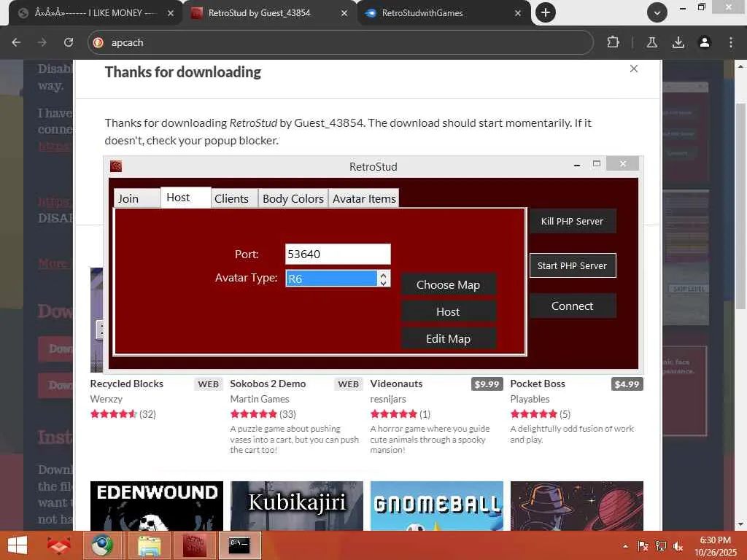
Task: Click the Choose Map button
Action: point(449,285)
